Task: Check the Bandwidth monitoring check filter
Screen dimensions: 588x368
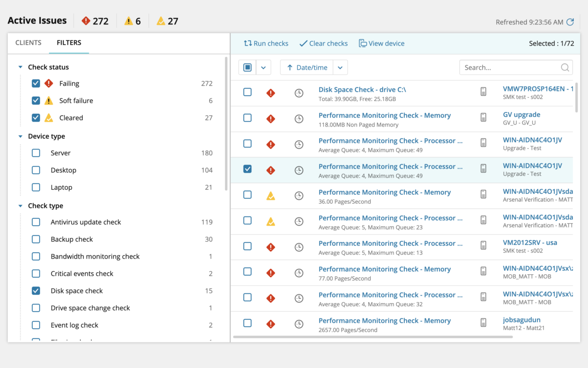Action: coord(36,257)
